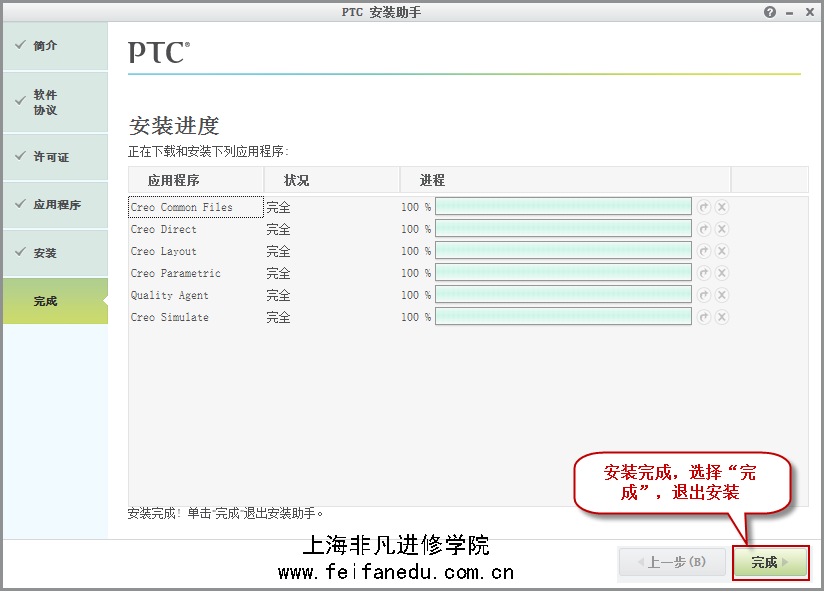Click the cancel icon for Creo Parametric

click(722, 273)
